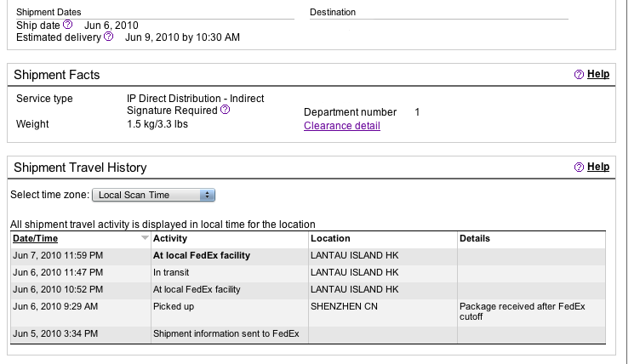Click the help icon beside Ship date
This screenshot has width=640, height=364.
point(68,25)
